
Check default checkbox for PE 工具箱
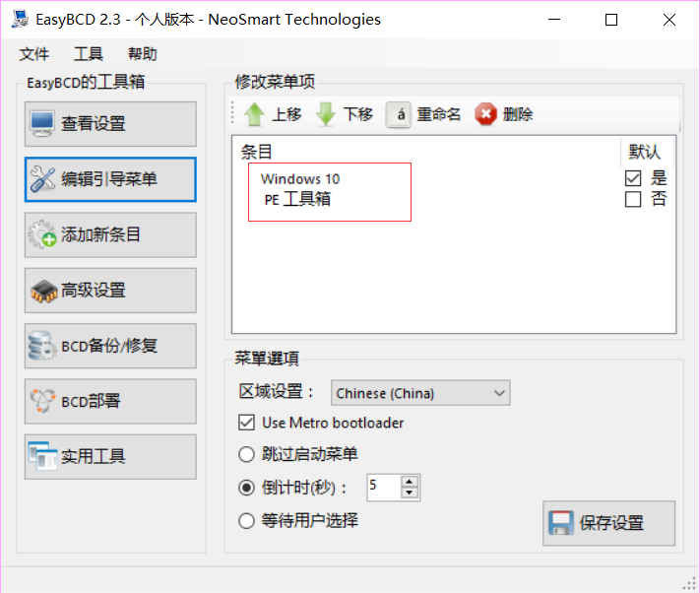[633, 199]
